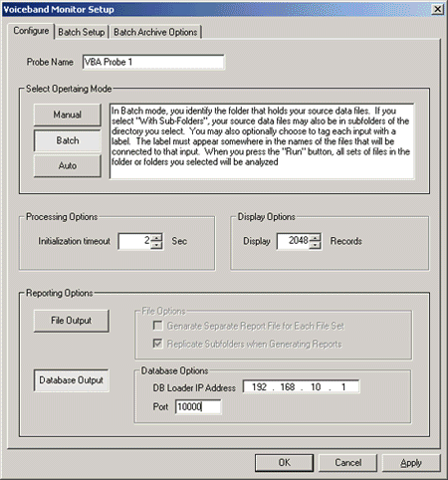
Task: Toggle the Database Output button
Action: [71, 380]
